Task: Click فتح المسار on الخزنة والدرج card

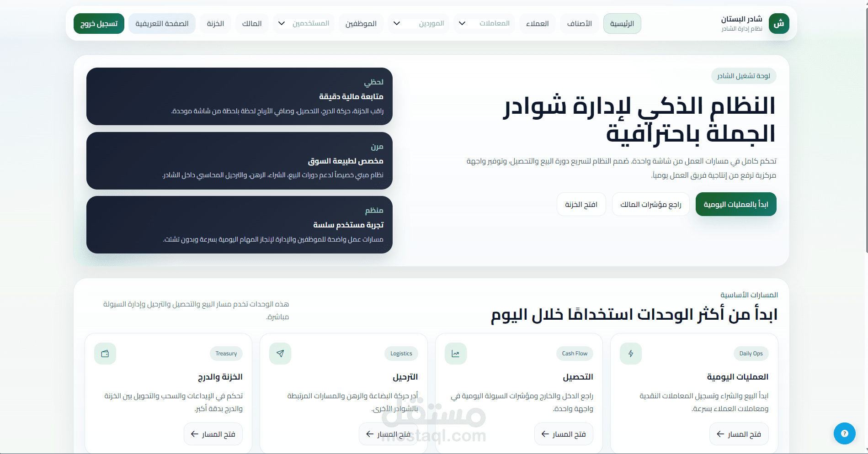Action: pyautogui.click(x=213, y=434)
